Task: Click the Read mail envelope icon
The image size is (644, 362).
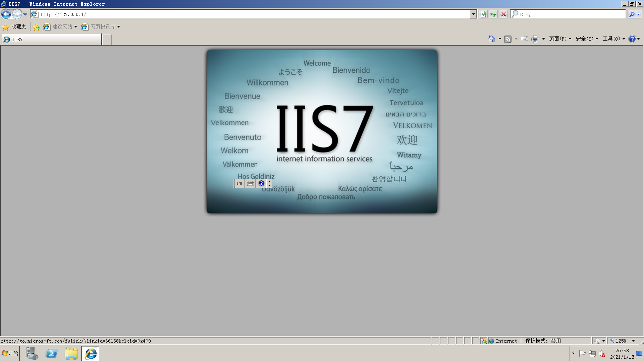Action: point(525,39)
